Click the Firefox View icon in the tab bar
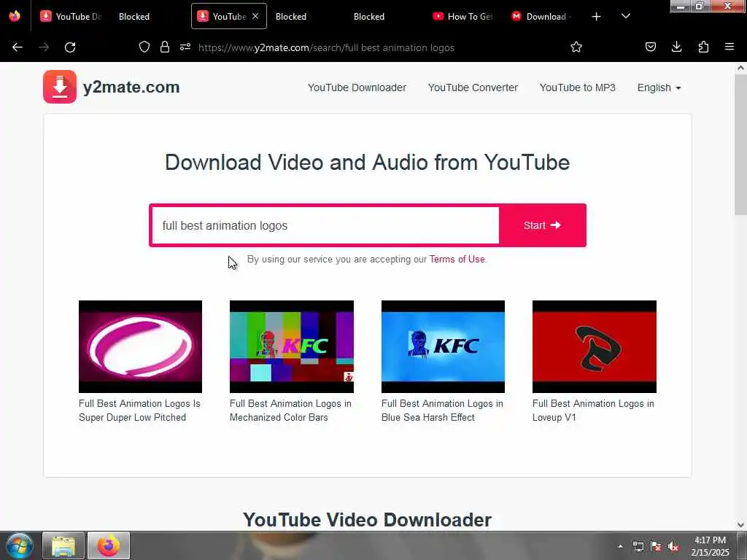 click(15, 16)
